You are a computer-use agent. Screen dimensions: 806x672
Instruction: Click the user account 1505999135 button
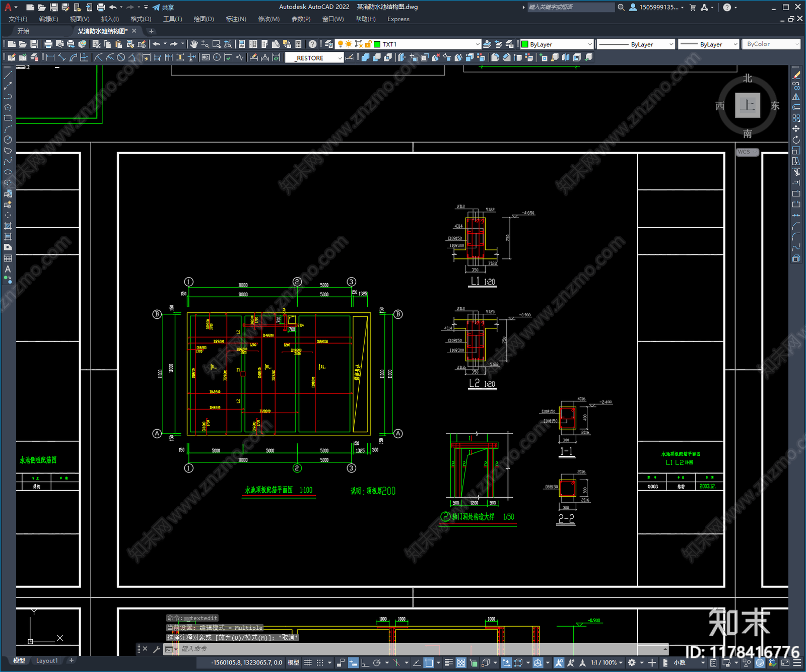(x=656, y=7)
